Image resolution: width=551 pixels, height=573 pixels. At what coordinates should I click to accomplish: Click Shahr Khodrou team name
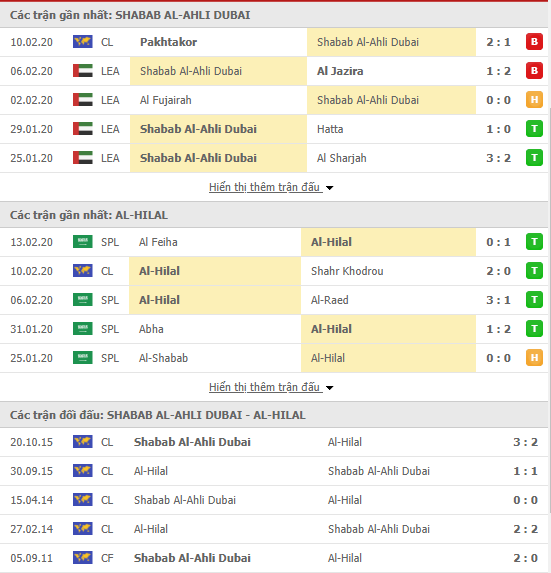point(347,271)
